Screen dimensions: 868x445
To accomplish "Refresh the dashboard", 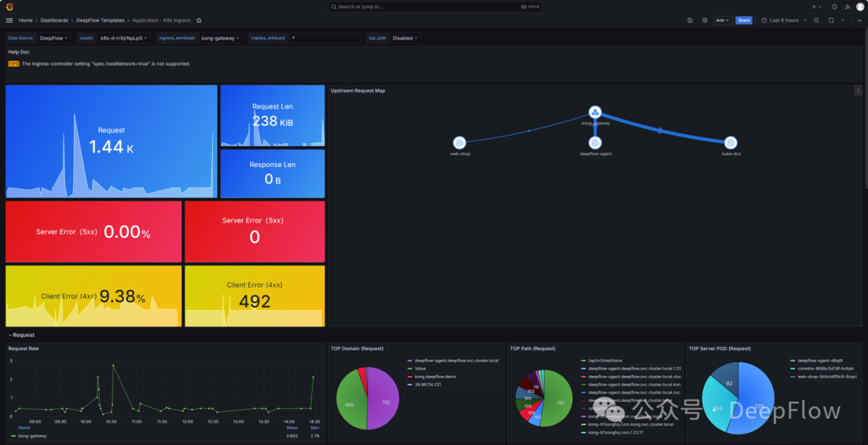I will coord(831,20).
